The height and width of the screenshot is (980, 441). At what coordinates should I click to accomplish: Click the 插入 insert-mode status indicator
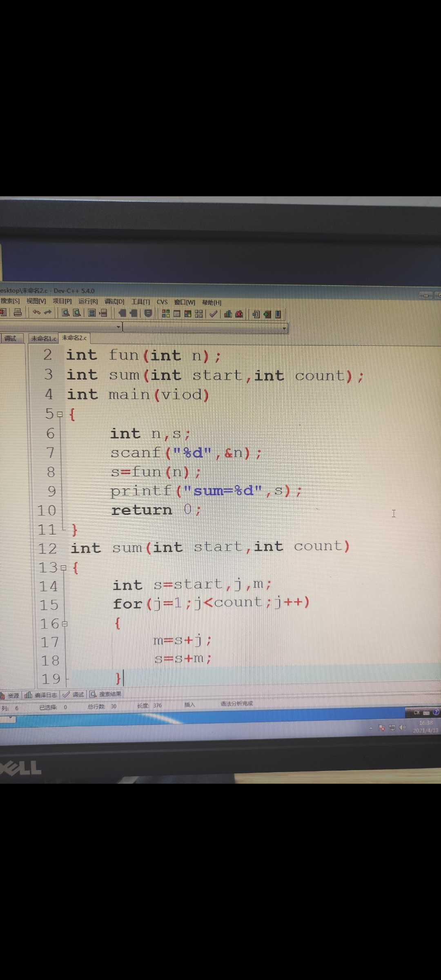[190, 705]
